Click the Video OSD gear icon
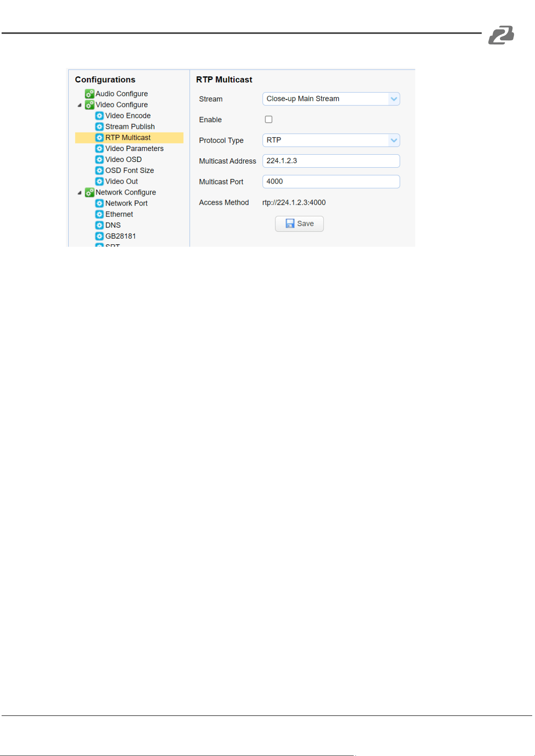 [99, 160]
